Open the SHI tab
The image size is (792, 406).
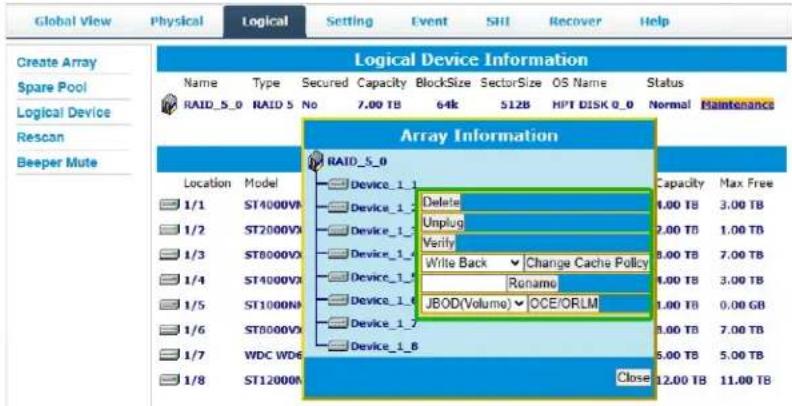coord(498,22)
